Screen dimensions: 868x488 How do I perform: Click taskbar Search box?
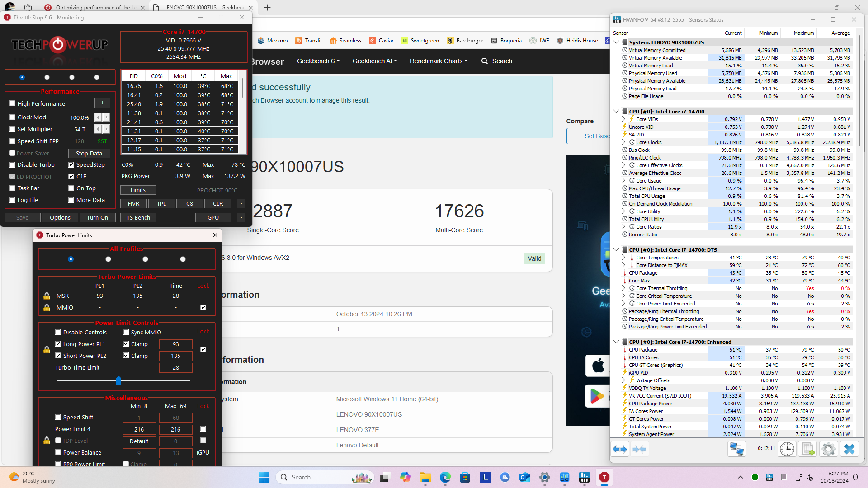(x=325, y=477)
